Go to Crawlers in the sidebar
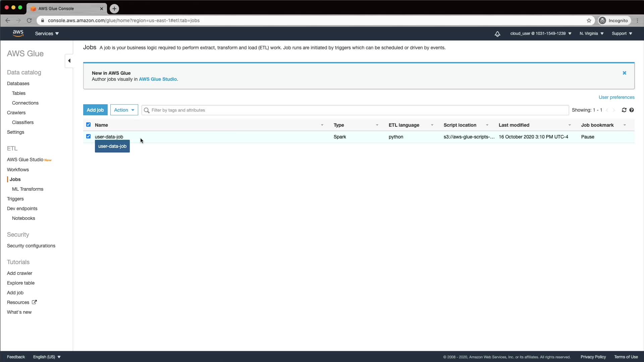 tap(16, 113)
